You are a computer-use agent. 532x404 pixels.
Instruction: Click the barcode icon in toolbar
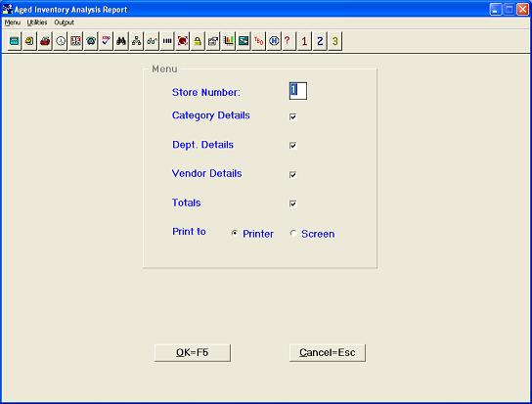click(x=167, y=41)
